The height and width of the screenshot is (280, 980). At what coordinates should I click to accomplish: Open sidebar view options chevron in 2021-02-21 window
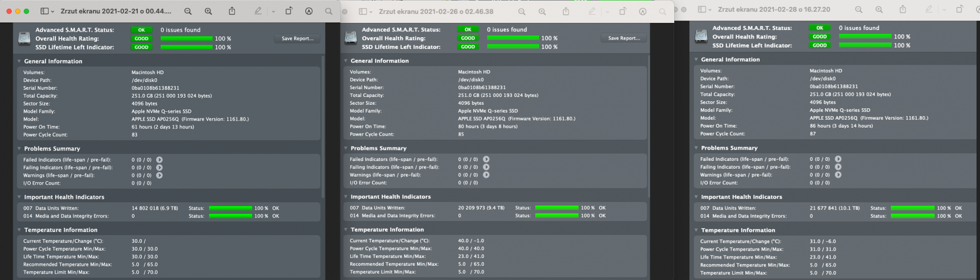pyautogui.click(x=52, y=11)
